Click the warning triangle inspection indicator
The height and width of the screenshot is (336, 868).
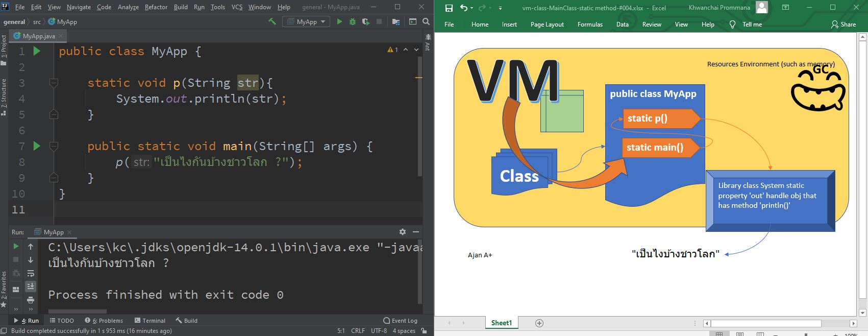(392, 50)
